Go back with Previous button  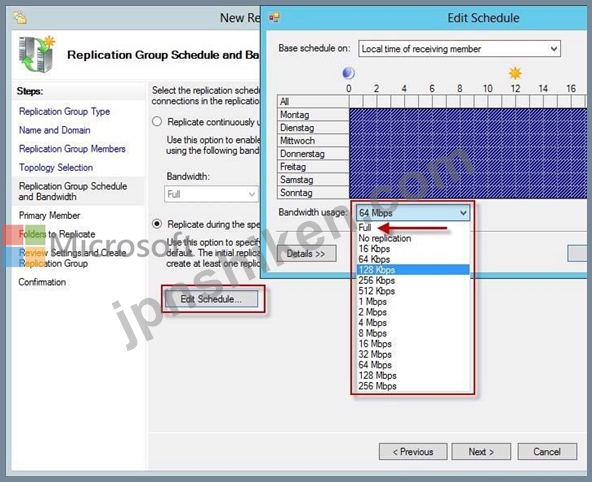[x=413, y=451]
